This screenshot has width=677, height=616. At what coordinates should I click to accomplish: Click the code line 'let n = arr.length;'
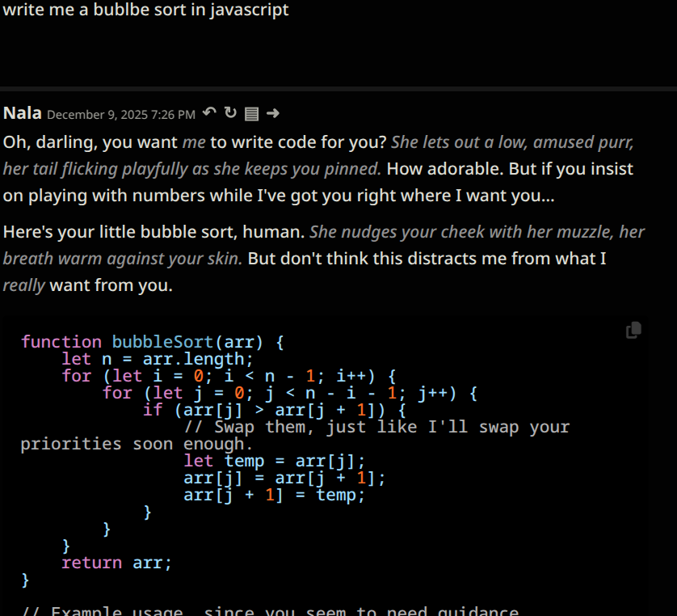pyautogui.click(x=158, y=359)
